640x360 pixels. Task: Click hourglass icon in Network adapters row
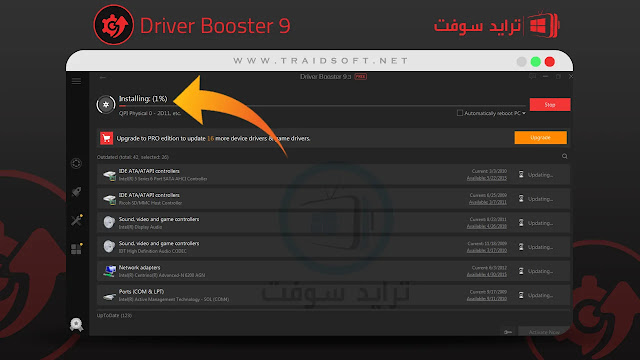521,271
